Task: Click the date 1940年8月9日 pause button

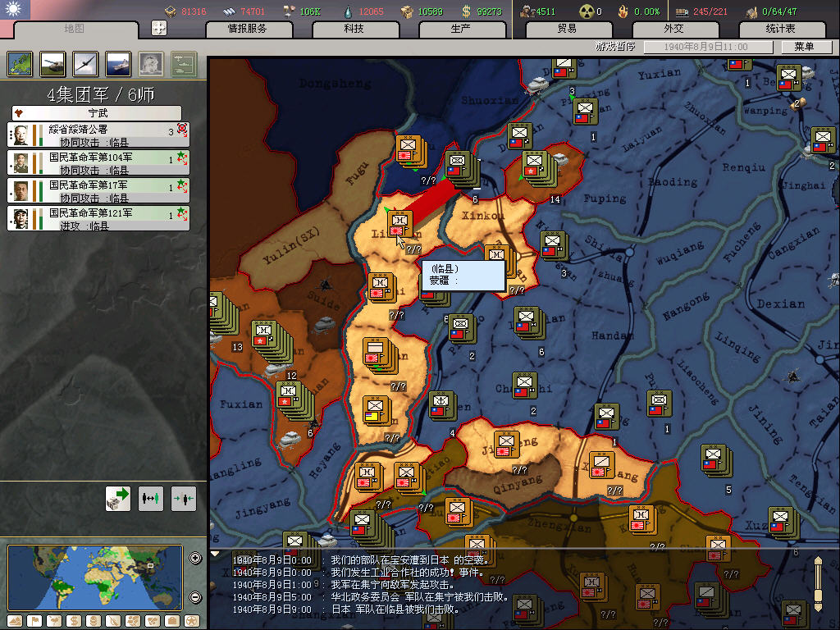Action: (x=707, y=47)
